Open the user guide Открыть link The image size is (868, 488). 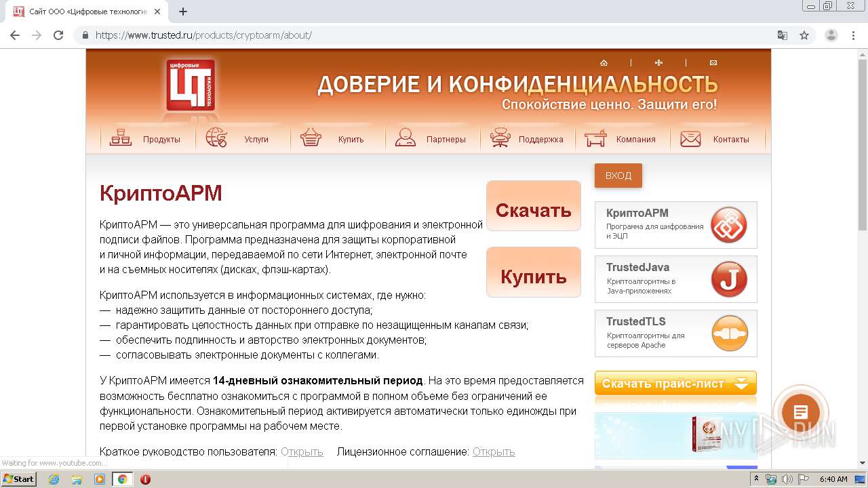302,452
